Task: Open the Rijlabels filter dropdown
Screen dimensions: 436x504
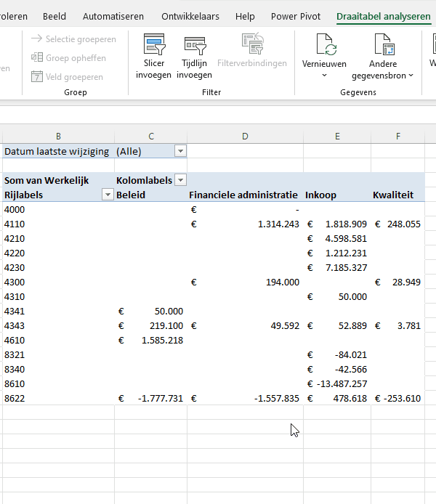Action: 108,195
